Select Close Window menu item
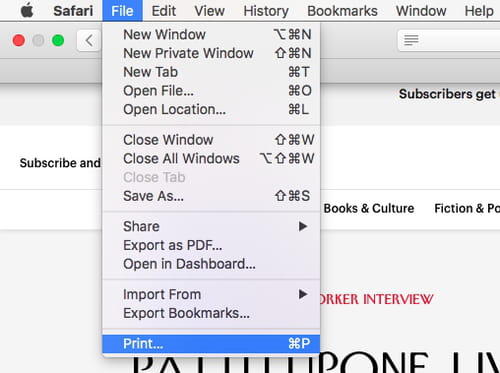 pos(211,140)
